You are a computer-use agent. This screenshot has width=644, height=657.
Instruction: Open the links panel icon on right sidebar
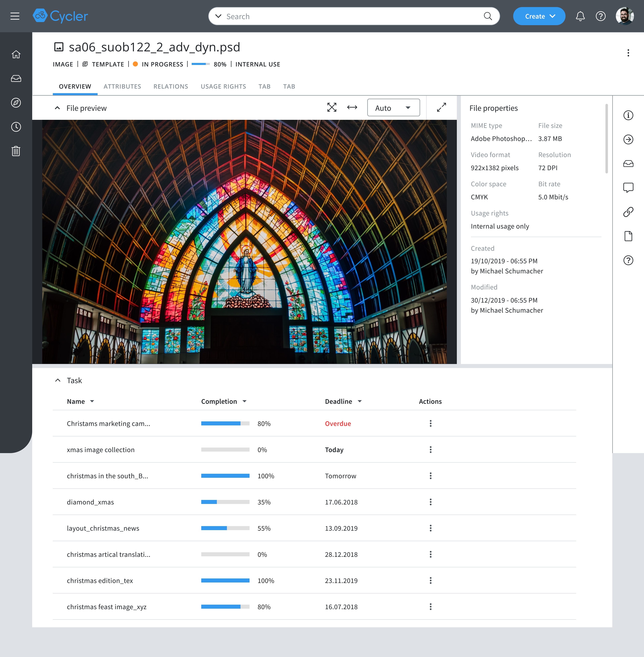(628, 212)
